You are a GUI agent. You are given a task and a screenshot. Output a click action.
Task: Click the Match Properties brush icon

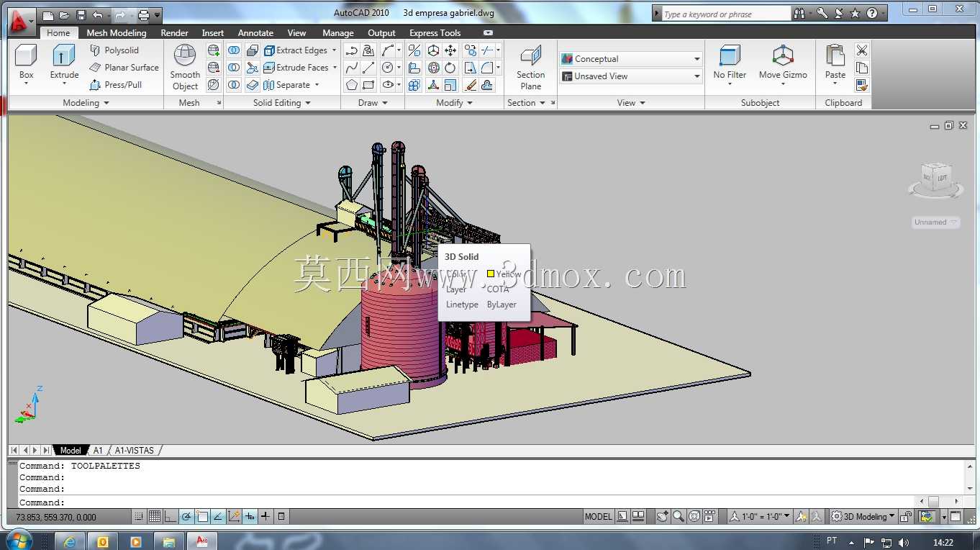(861, 85)
